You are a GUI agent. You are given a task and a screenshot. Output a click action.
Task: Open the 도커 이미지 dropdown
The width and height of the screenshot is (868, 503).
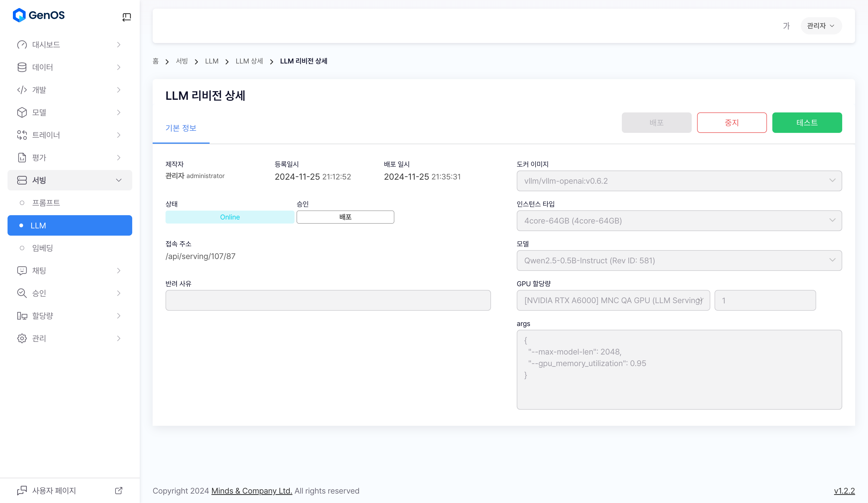click(679, 181)
